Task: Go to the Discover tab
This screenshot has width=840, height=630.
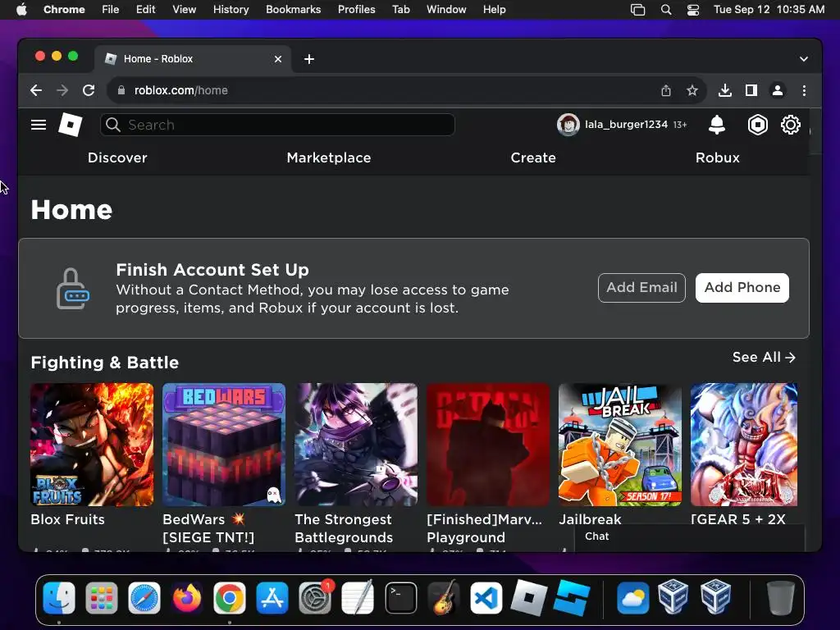Action: (117, 157)
